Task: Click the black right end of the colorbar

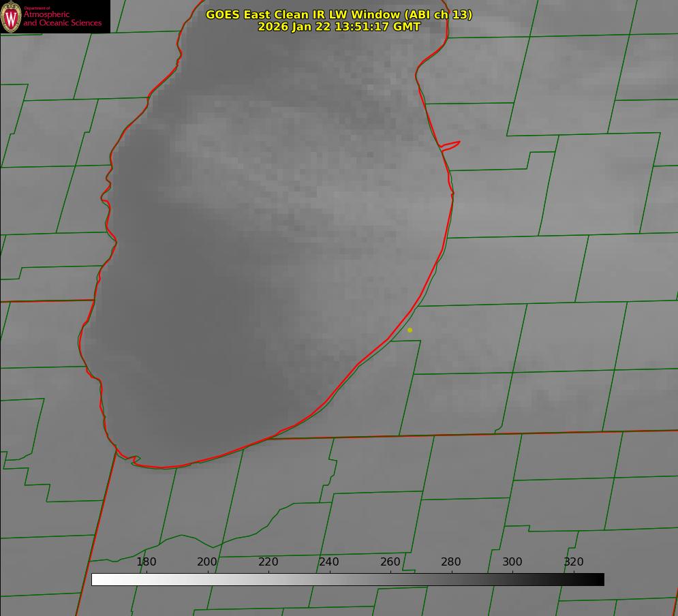Action: coord(599,579)
